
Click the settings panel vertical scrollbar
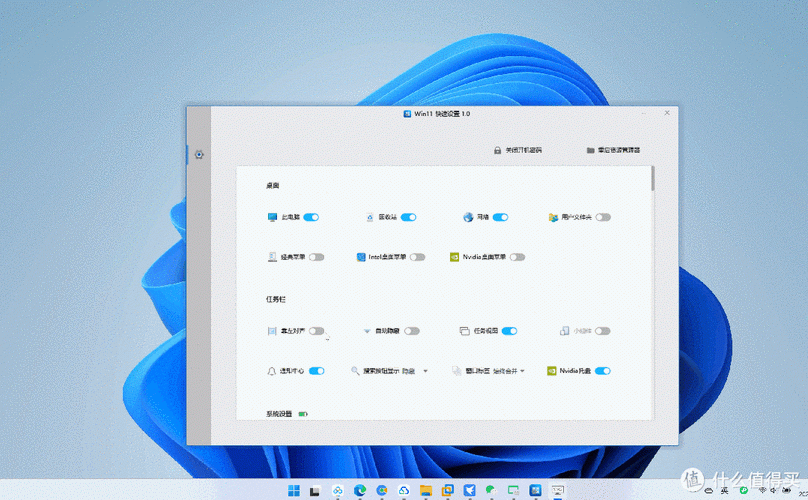pyautogui.click(x=652, y=180)
